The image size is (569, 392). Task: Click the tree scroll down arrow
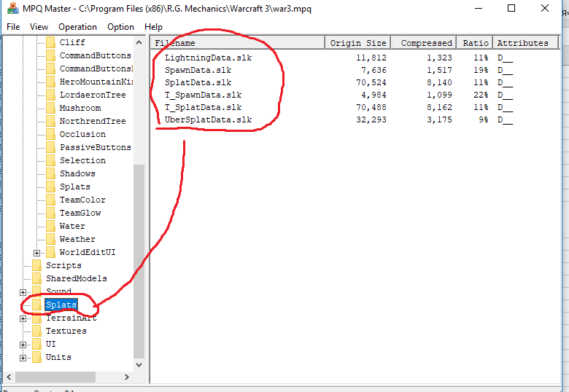point(139,365)
